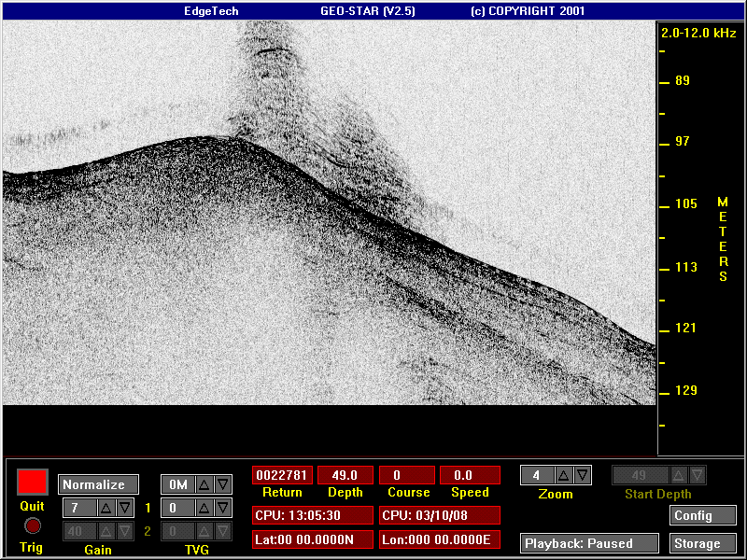Decrease TVG channel 1 value arrow

pyautogui.click(x=222, y=508)
